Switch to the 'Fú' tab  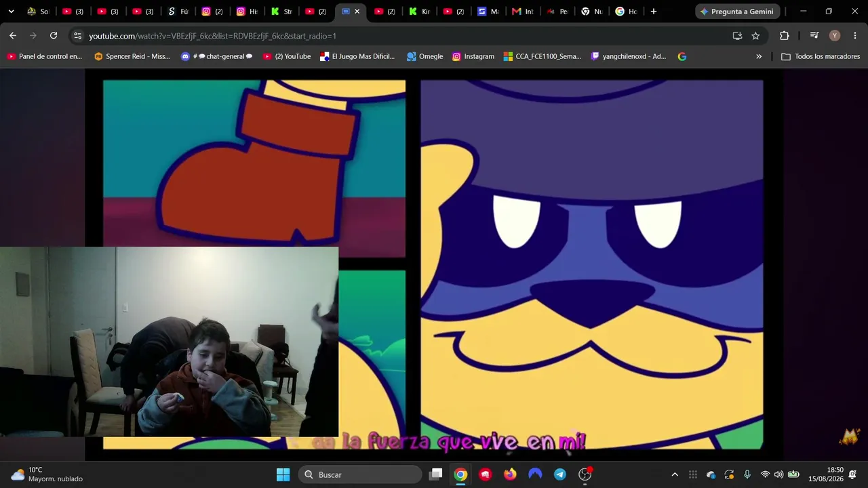pyautogui.click(x=178, y=12)
